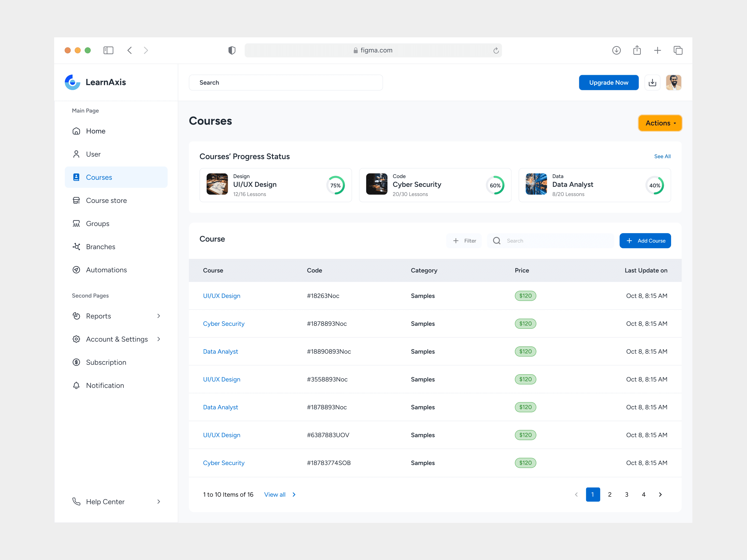Click the browser sidebar toggle icon
This screenshot has height=560, width=747.
click(x=108, y=50)
